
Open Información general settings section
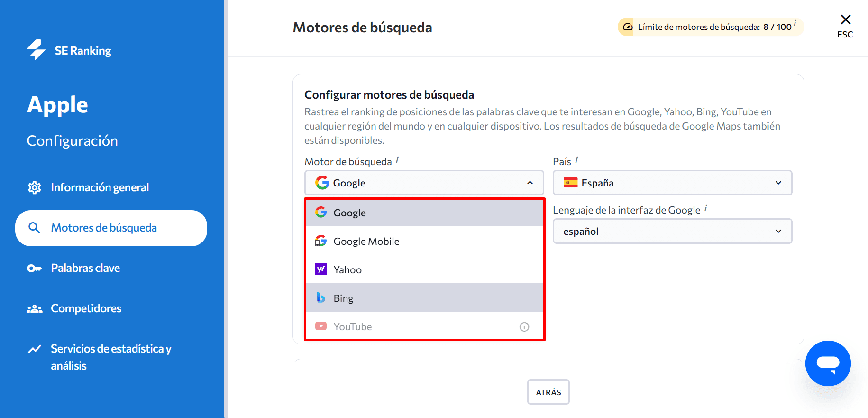point(100,187)
